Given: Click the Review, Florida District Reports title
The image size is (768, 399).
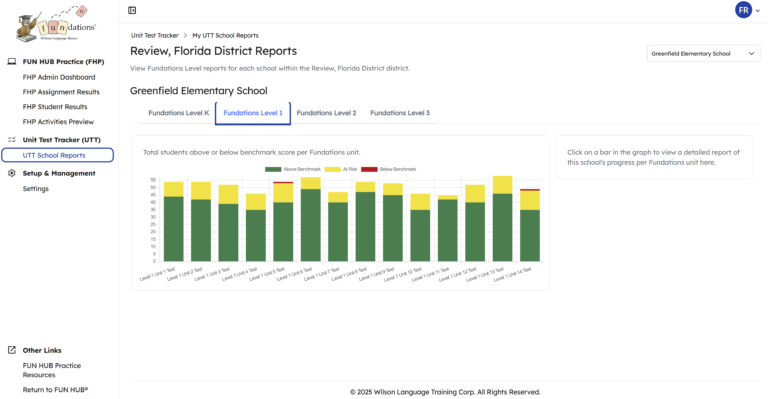Looking at the screenshot, I should point(213,51).
